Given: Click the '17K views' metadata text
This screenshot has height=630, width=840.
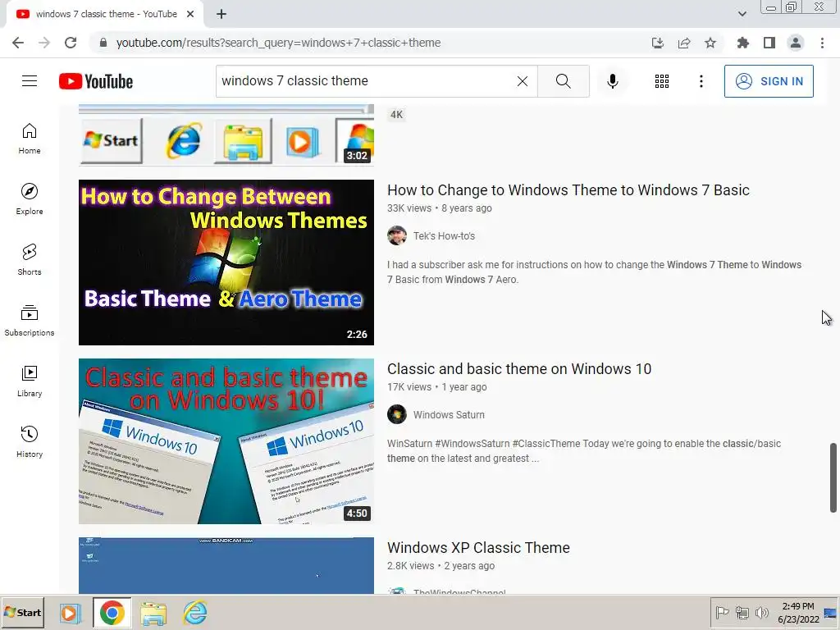Looking at the screenshot, I should [409, 387].
